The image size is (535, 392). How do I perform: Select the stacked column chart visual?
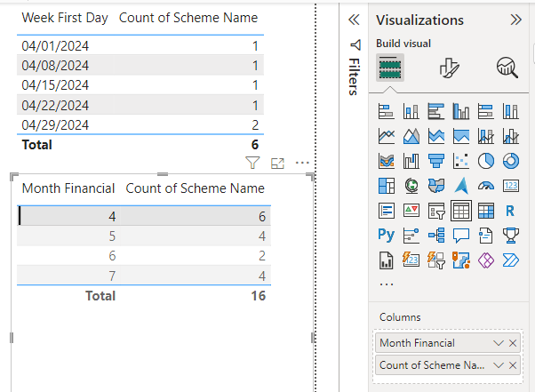pos(411,111)
